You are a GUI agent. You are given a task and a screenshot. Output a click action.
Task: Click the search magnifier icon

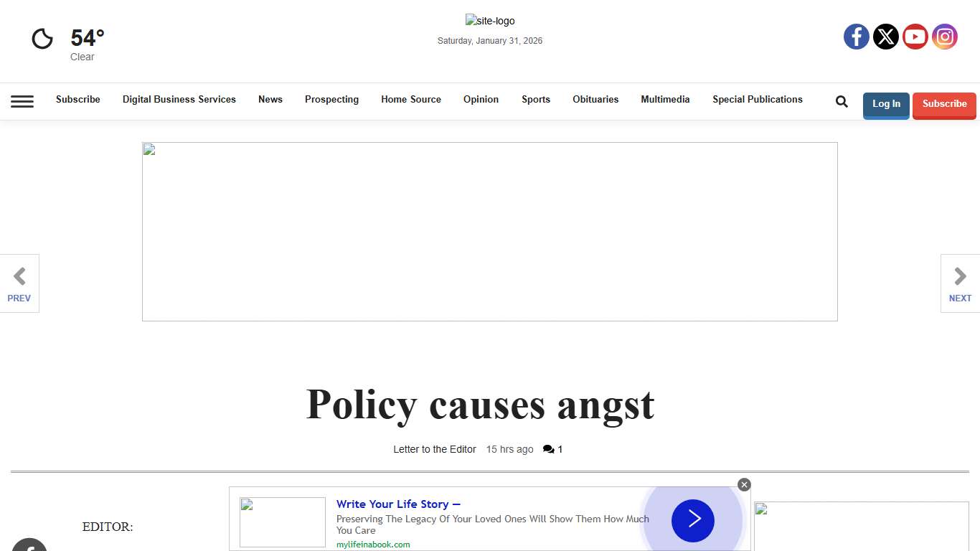[841, 101]
